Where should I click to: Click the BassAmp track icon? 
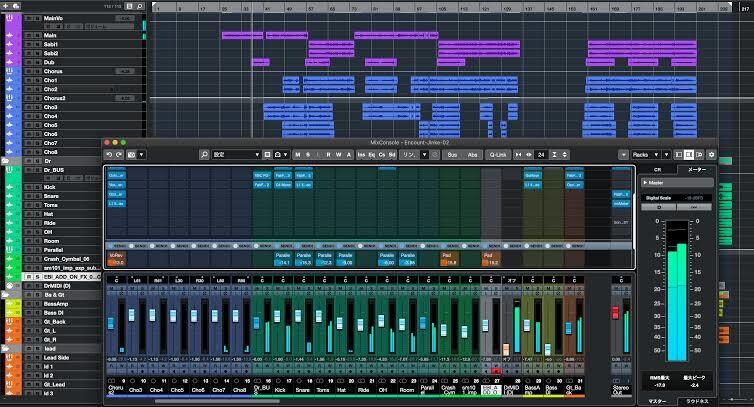point(9,304)
